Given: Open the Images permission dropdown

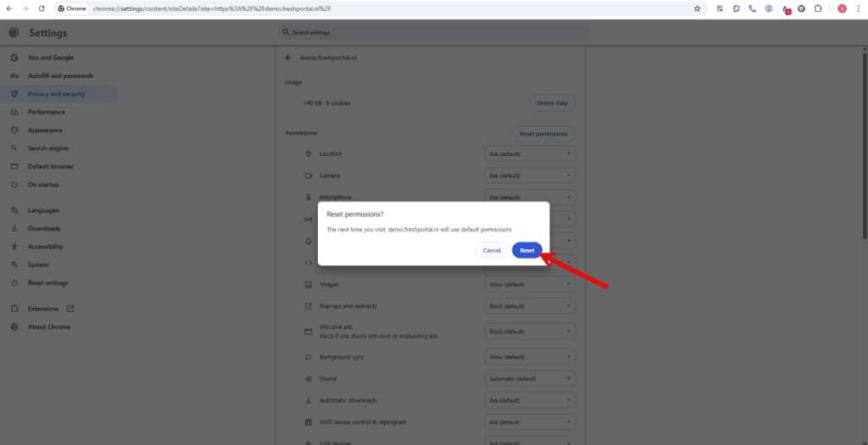Looking at the screenshot, I should click(x=530, y=285).
